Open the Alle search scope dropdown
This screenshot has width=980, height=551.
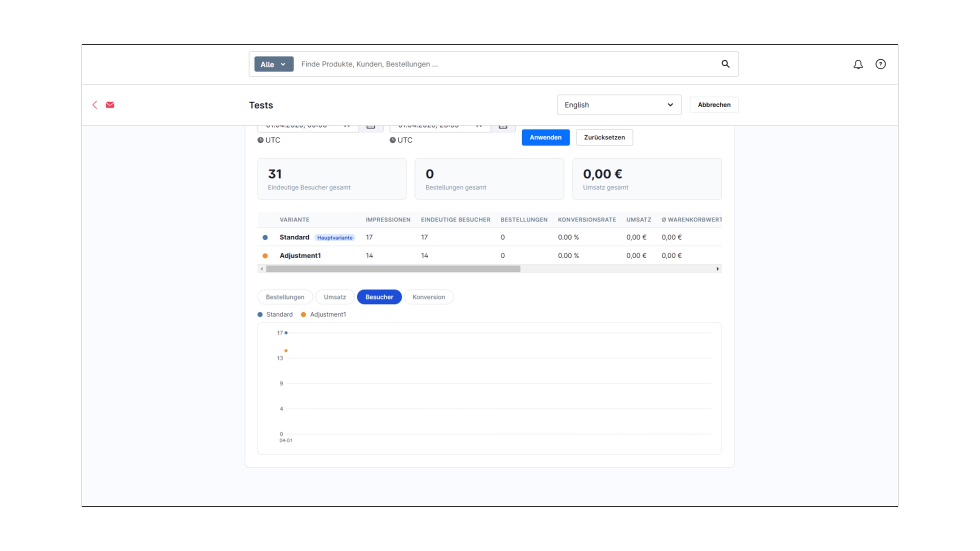click(274, 64)
